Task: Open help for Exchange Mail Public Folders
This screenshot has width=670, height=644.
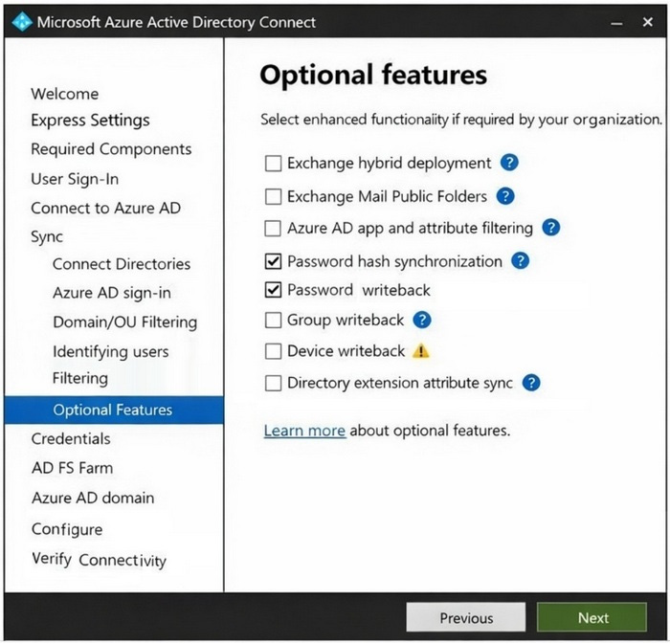Action: tap(505, 196)
